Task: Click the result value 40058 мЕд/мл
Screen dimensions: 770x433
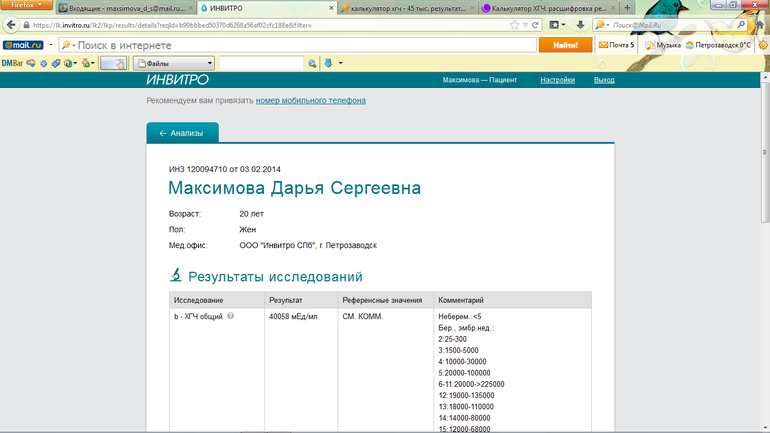Action: click(293, 317)
